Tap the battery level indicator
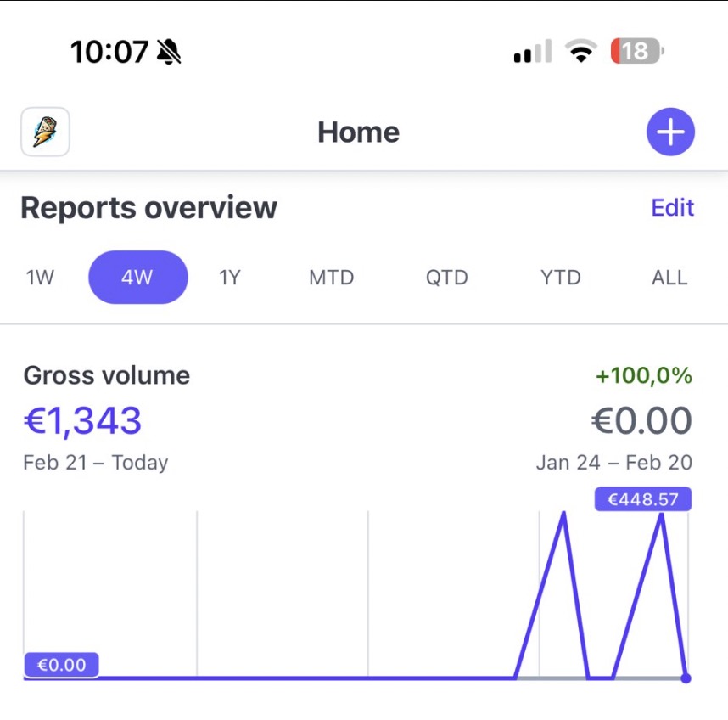The image size is (728, 720). [x=636, y=53]
